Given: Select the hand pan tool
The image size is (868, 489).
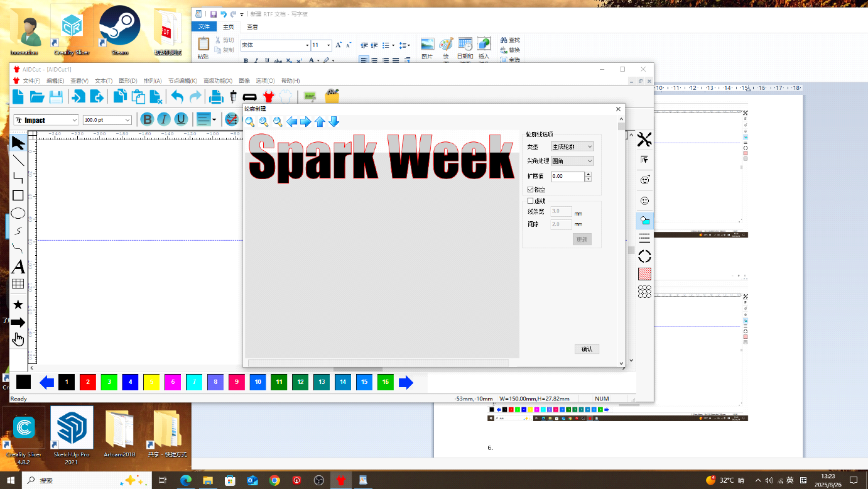Looking at the screenshot, I should [x=18, y=339].
